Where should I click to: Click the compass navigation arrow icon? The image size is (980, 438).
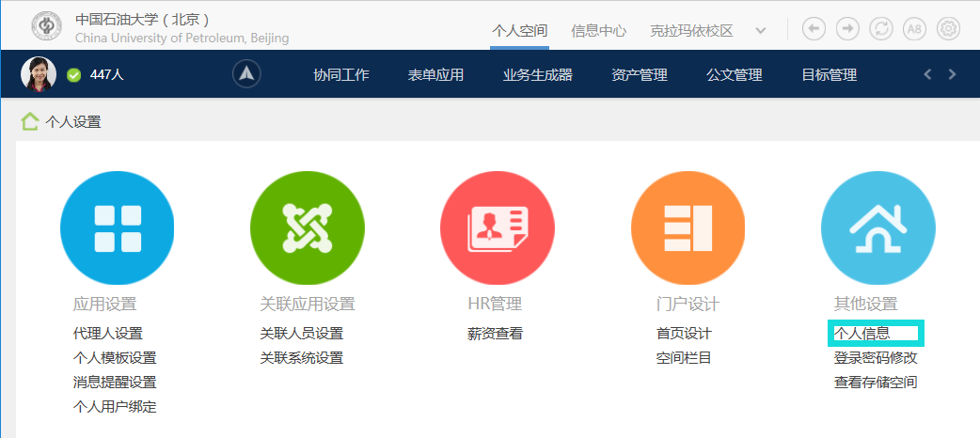tap(246, 74)
